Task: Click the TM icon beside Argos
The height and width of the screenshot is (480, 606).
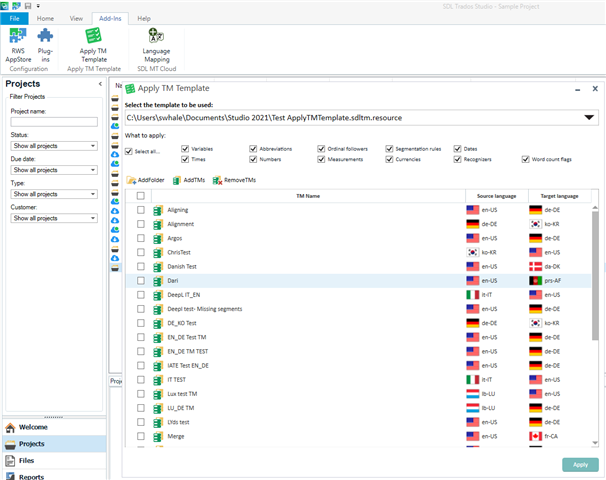Action: click(x=158, y=238)
